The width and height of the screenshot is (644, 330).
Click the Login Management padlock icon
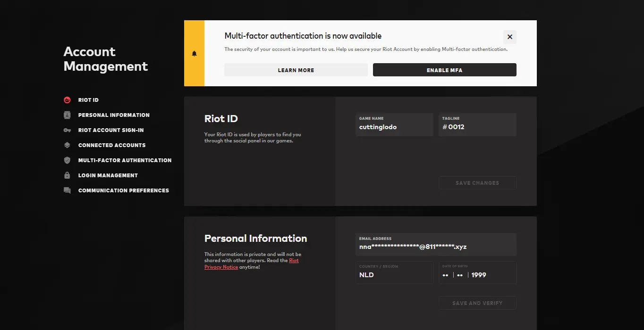[x=67, y=175]
